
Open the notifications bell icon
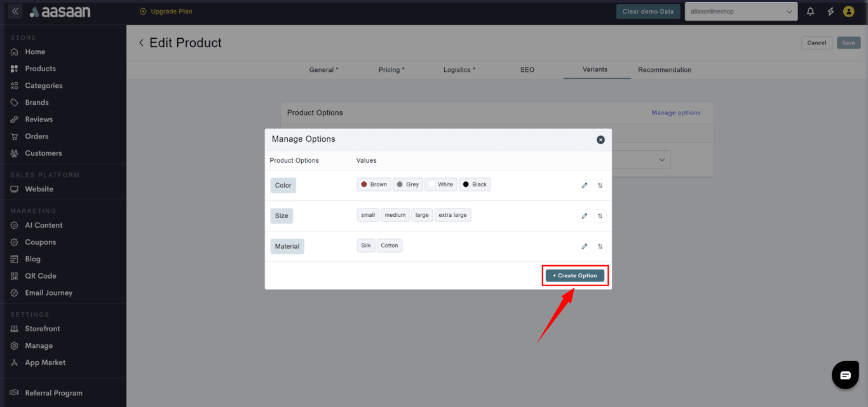tap(810, 11)
